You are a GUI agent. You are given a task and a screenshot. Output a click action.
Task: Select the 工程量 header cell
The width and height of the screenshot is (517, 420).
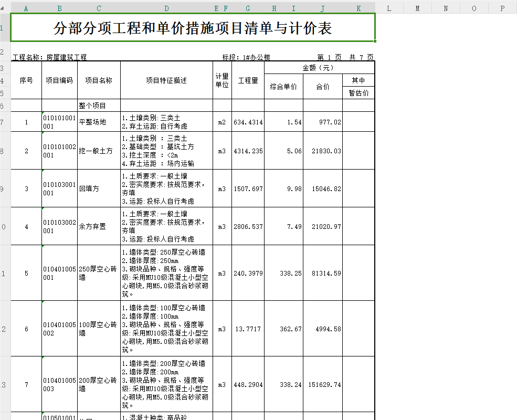tap(248, 80)
